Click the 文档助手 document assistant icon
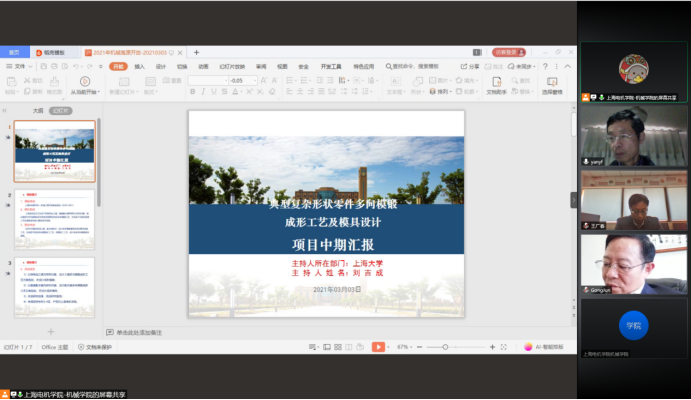The height and width of the screenshot is (400, 691). point(497,85)
